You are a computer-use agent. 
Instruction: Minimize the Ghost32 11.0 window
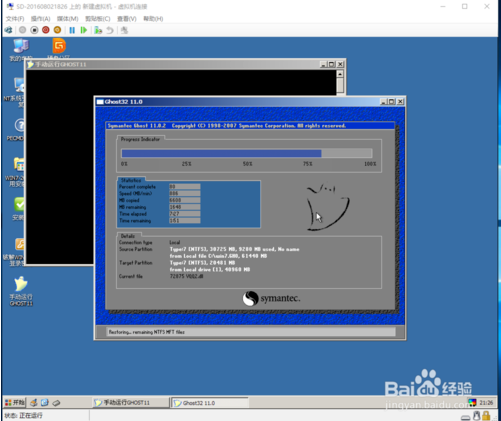pos(384,102)
